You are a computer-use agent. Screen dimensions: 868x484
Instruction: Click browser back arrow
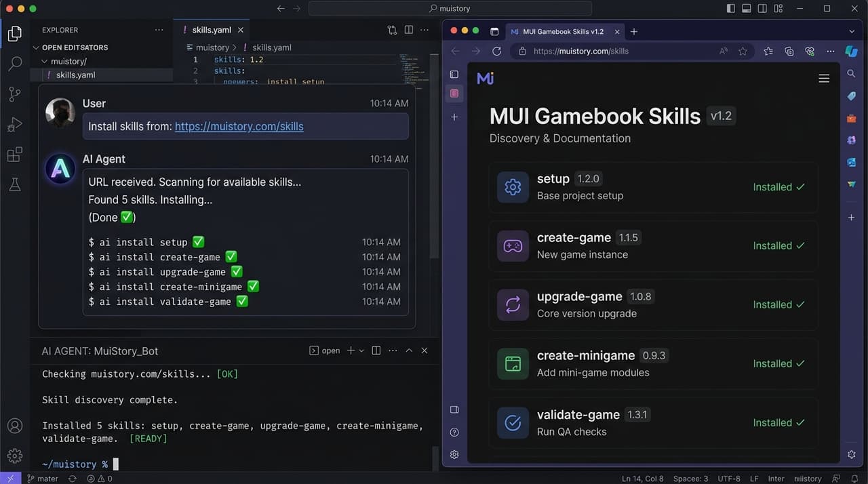(x=455, y=52)
